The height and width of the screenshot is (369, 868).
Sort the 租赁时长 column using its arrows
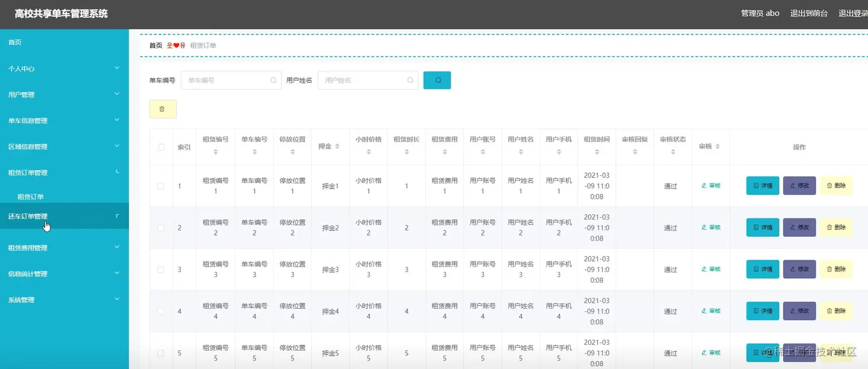pos(406,151)
